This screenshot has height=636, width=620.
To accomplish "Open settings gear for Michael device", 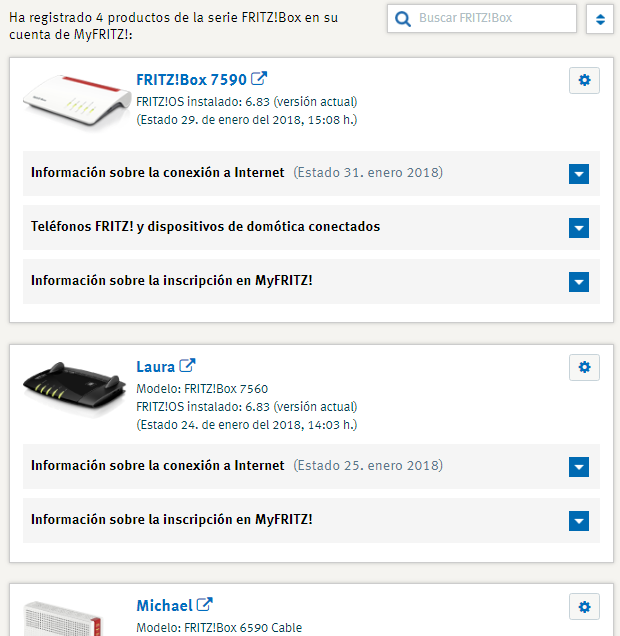I will (584, 607).
